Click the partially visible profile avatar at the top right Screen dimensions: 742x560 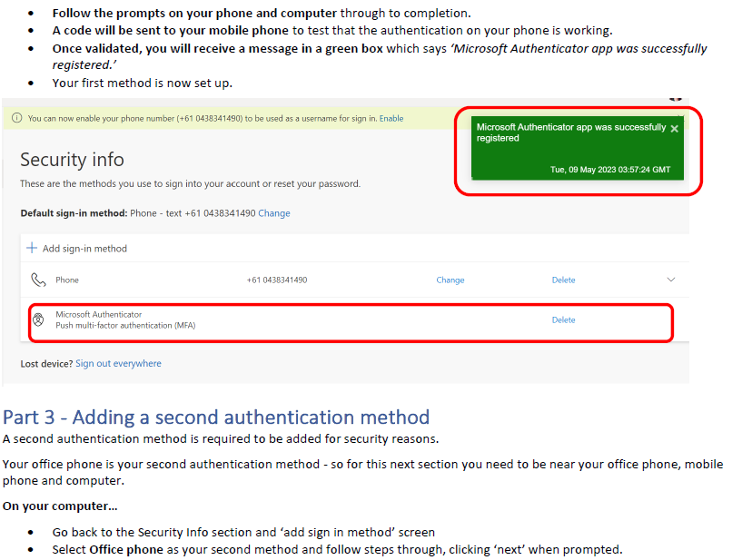676,99
